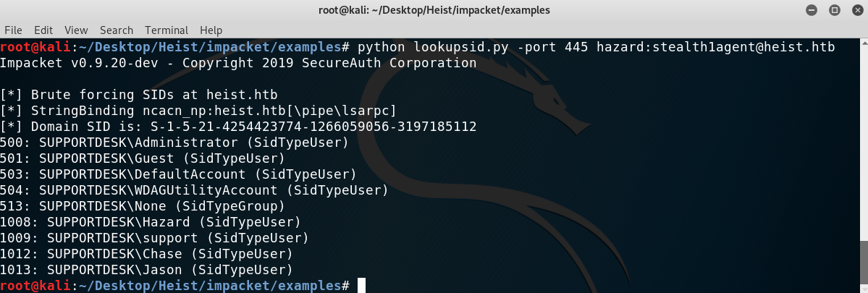
Task: Click the SUPPORTDESK\Chase output line
Action: pos(146,254)
